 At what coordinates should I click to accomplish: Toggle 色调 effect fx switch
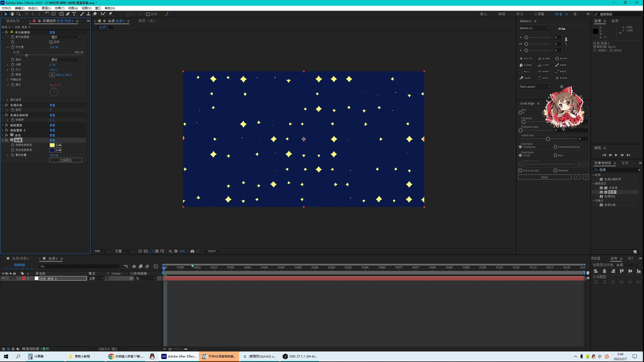point(7,140)
